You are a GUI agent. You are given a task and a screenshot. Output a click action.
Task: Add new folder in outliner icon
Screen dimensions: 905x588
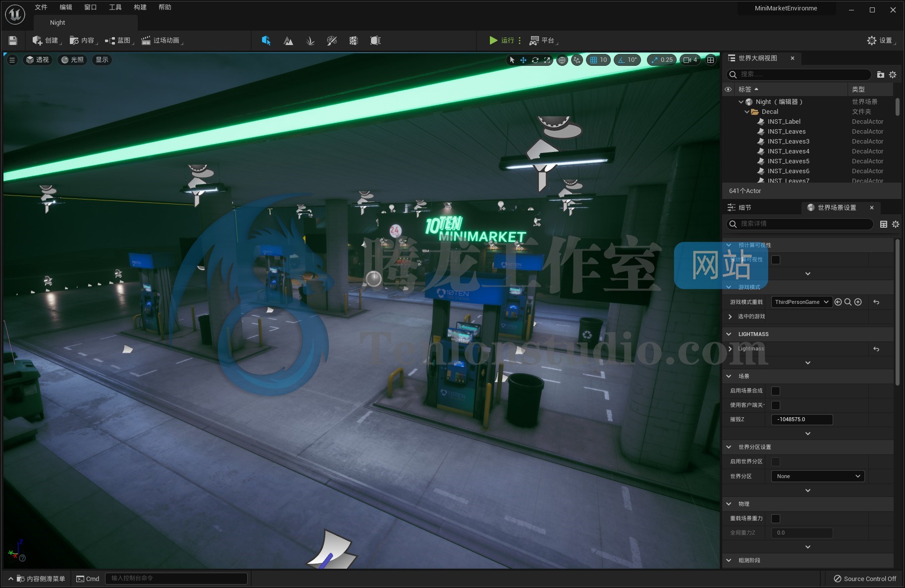click(880, 75)
